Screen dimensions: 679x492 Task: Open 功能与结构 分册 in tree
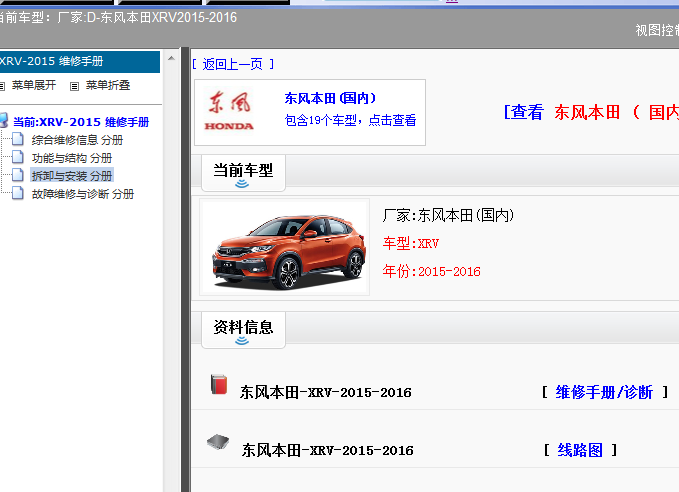pyautogui.click(x=72, y=158)
